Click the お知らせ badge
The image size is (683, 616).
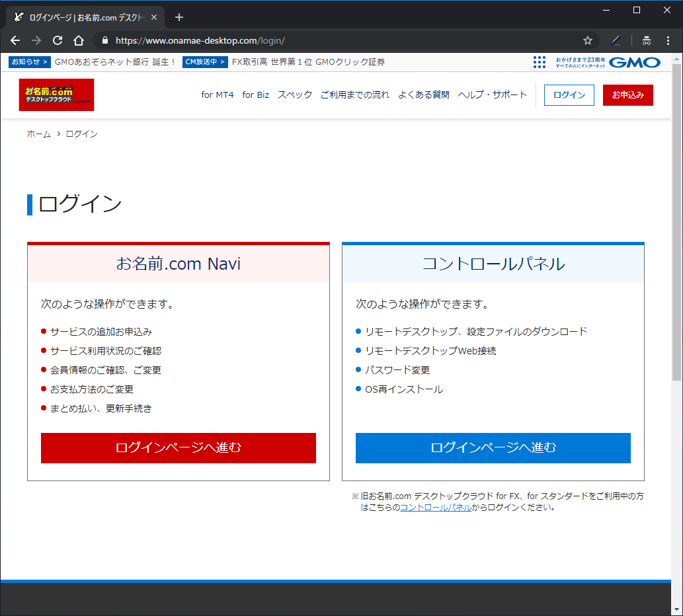[29, 62]
